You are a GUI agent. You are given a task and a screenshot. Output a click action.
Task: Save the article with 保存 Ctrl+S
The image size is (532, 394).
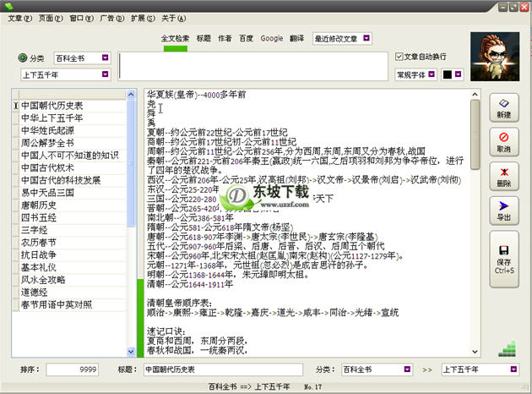click(504, 260)
